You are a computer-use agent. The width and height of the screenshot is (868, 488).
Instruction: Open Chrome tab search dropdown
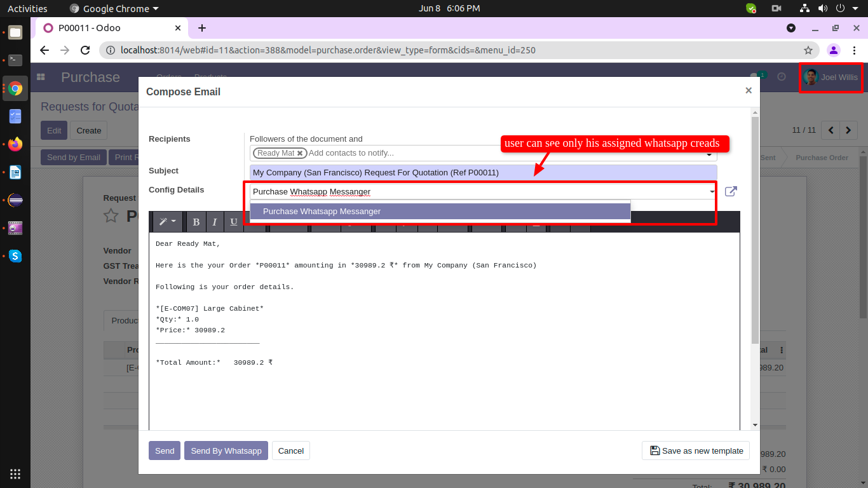791,28
